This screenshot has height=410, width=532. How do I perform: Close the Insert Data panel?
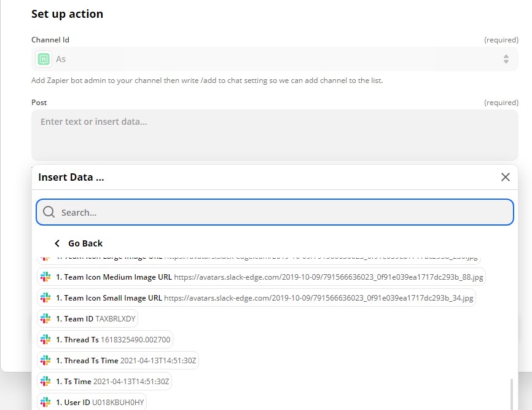pyautogui.click(x=505, y=177)
